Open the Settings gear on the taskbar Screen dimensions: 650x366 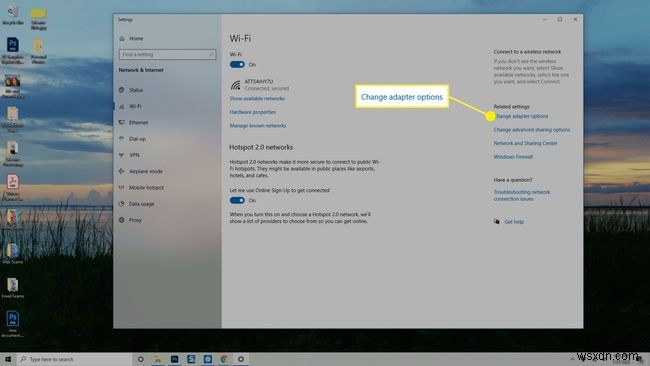[x=241, y=359]
